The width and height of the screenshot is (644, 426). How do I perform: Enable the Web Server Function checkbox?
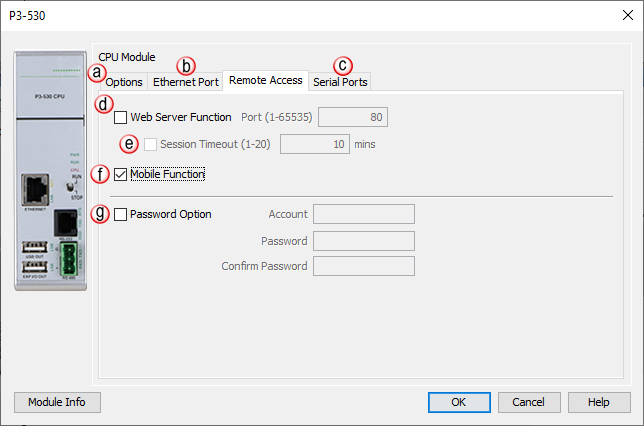(121, 118)
